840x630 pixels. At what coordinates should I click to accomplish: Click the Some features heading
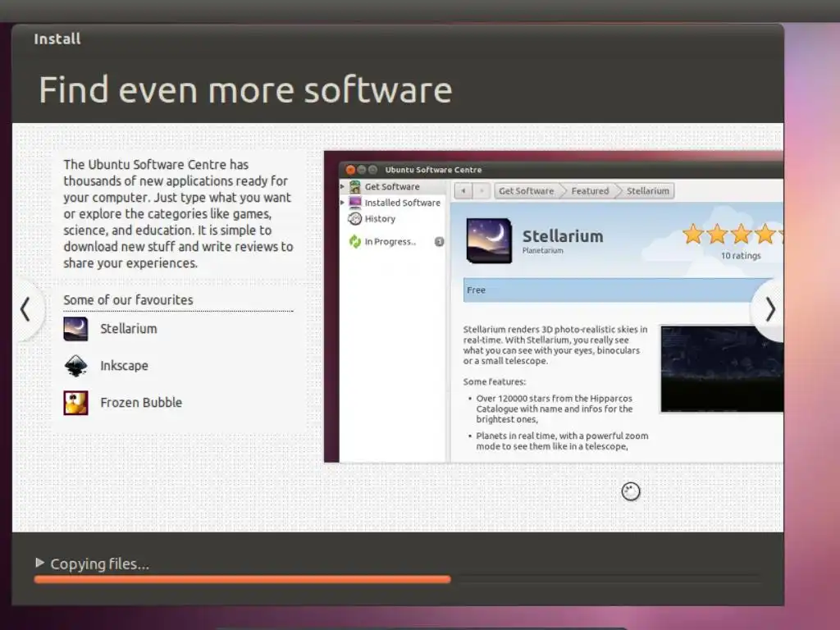[494, 382]
